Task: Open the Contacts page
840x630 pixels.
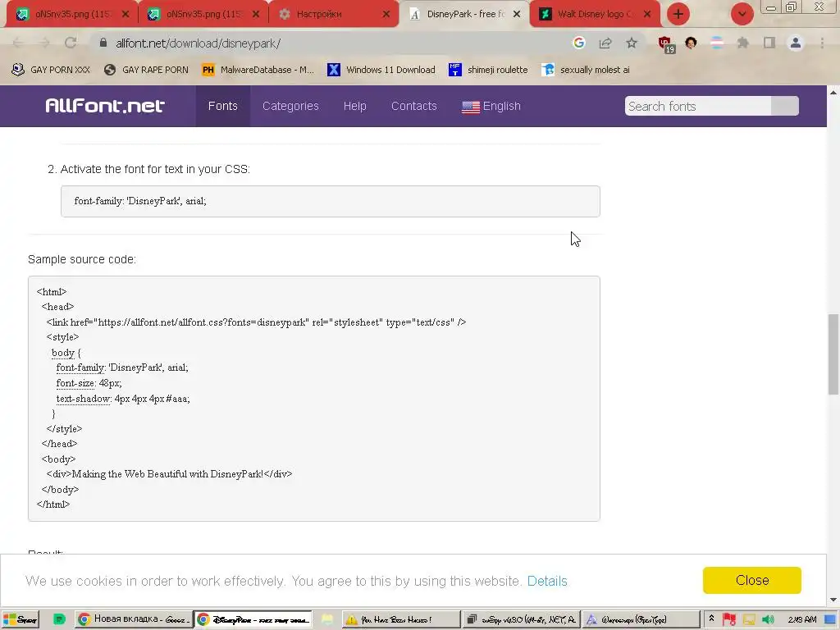Action: point(414,106)
